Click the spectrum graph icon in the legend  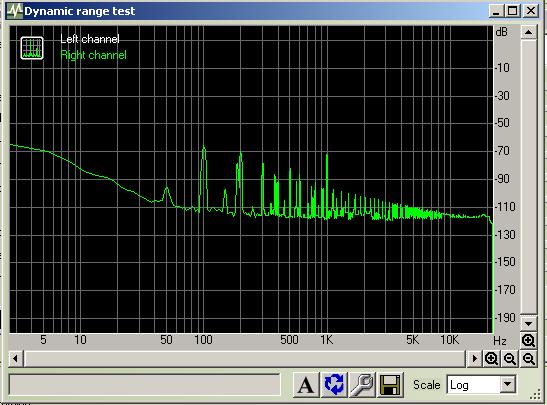[32, 48]
